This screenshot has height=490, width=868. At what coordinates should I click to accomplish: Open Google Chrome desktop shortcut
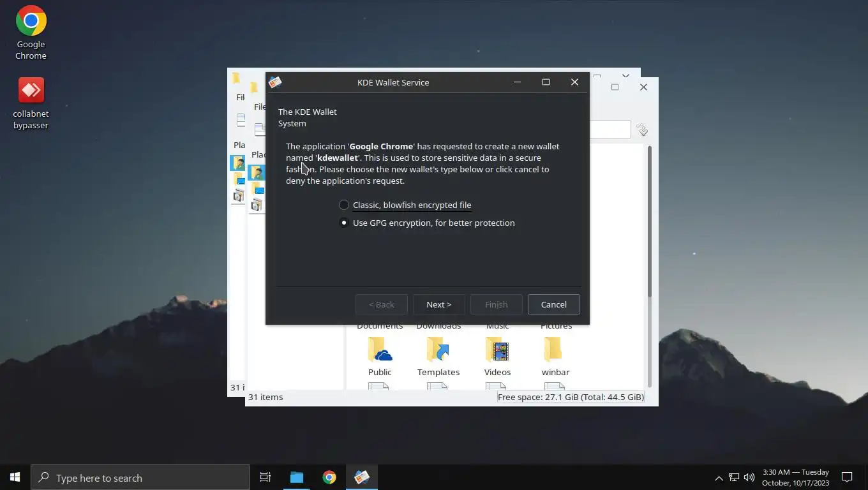click(31, 33)
